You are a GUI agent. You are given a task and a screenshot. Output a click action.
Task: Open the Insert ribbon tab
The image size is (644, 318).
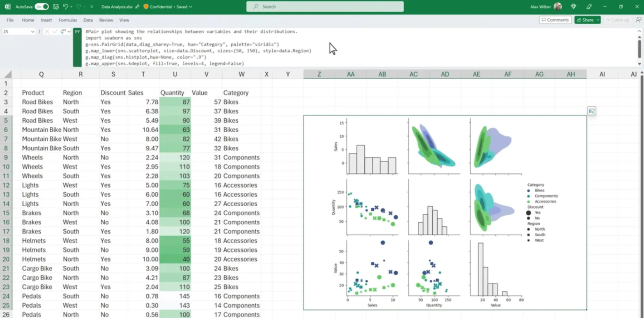coord(46,20)
